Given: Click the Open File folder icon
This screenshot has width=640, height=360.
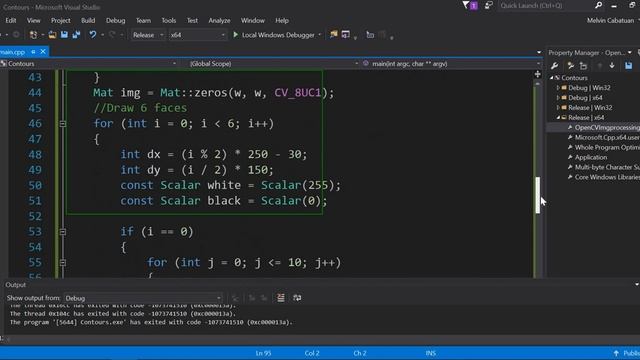Looking at the screenshot, I should coord(52,35).
